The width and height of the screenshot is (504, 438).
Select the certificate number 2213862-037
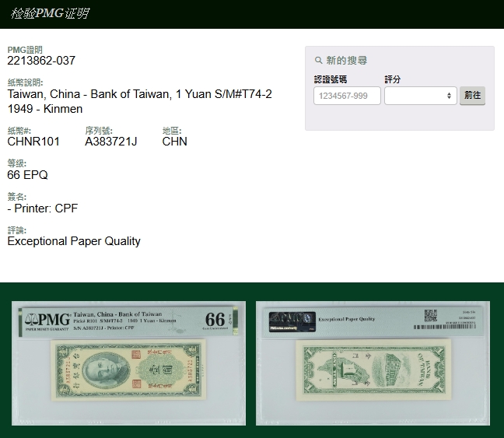[41, 61]
